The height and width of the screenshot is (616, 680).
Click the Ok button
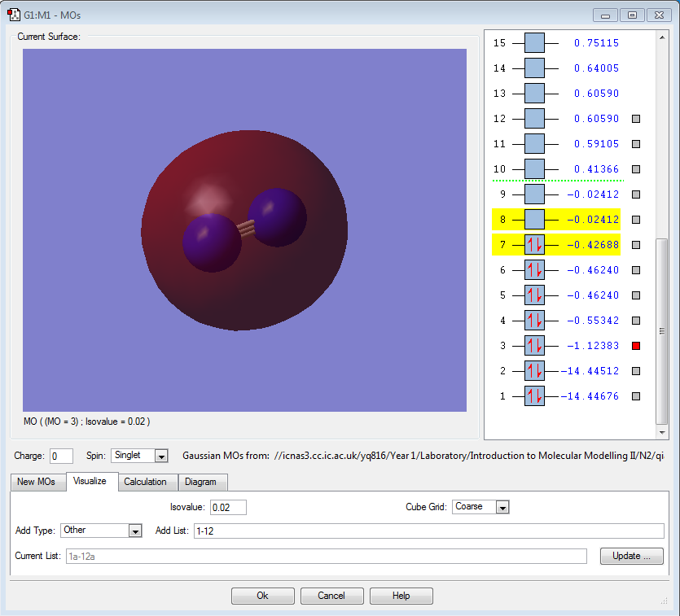(262, 596)
